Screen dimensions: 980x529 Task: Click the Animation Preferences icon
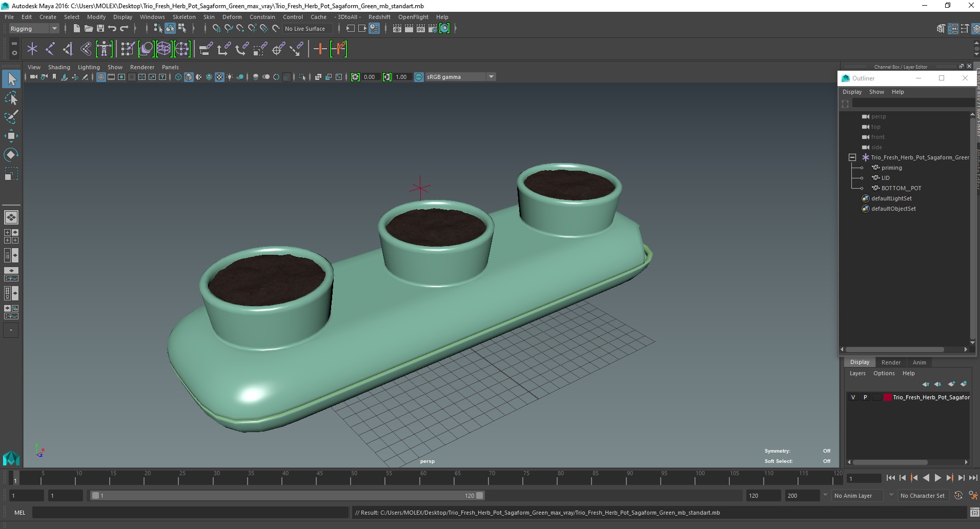point(973,496)
